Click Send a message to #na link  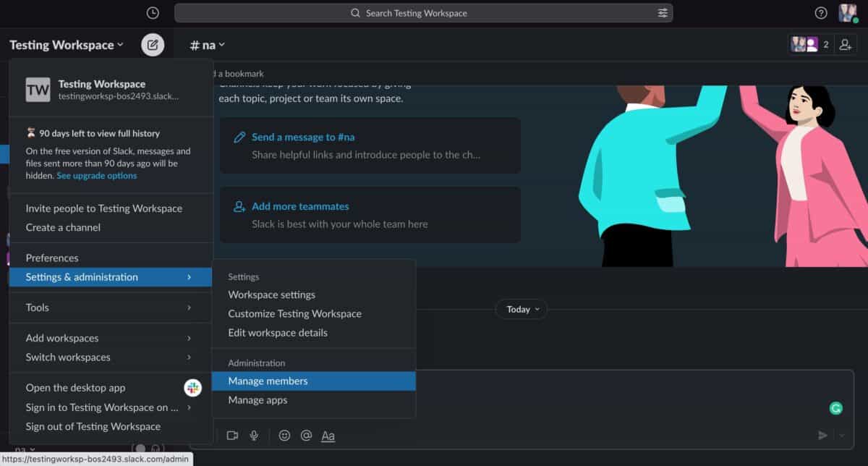tap(303, 137)
